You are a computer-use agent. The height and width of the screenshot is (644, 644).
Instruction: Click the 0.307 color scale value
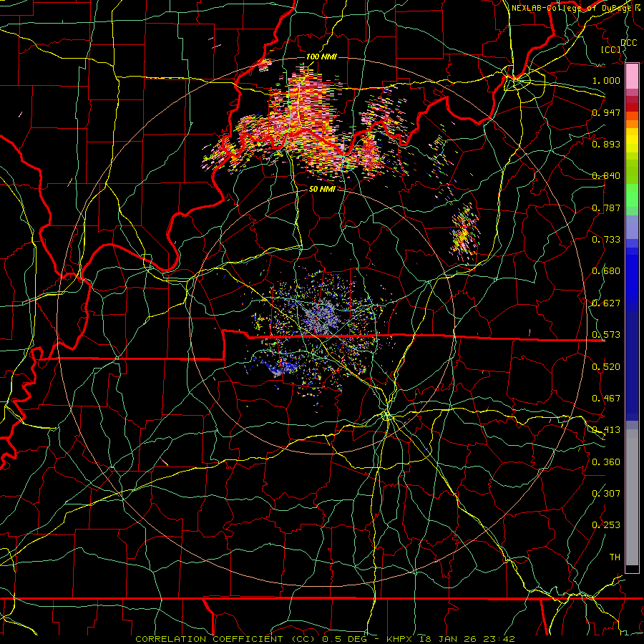coord(606,494)
